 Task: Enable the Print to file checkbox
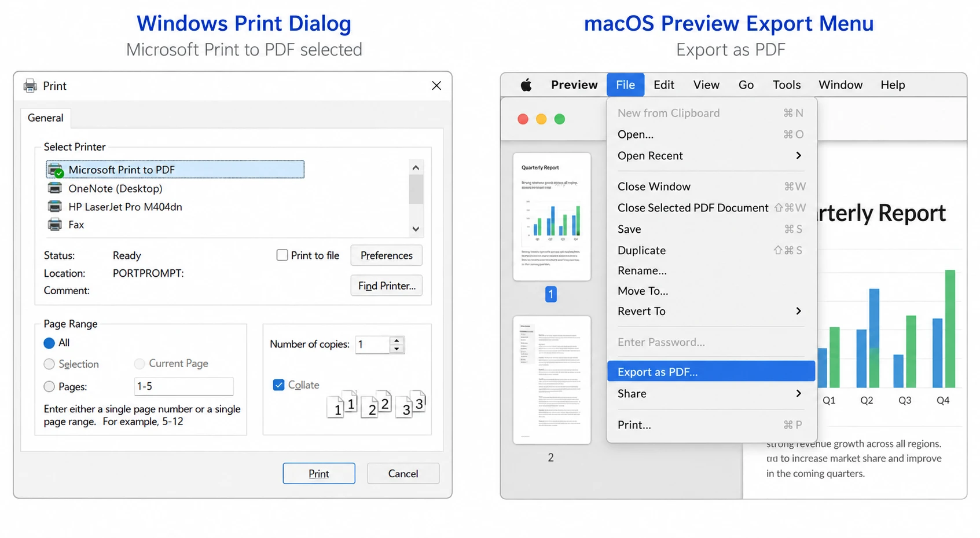tap(282, 255)
